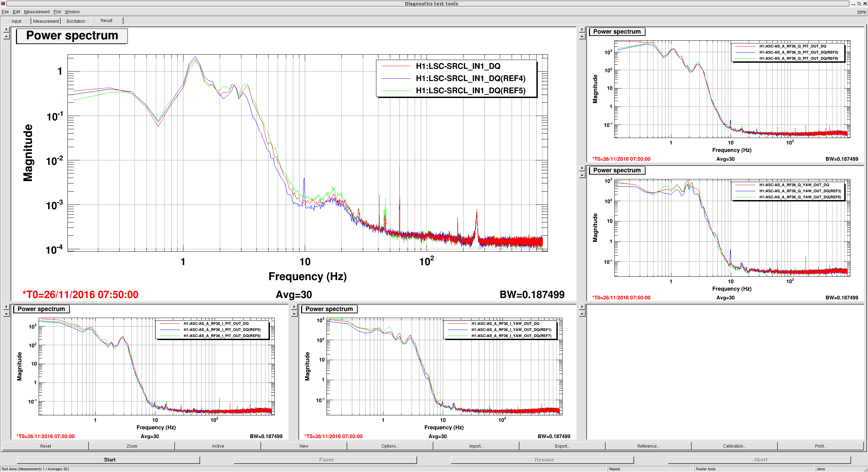Switch to the Excitation tab

click(x=76, y=21)
